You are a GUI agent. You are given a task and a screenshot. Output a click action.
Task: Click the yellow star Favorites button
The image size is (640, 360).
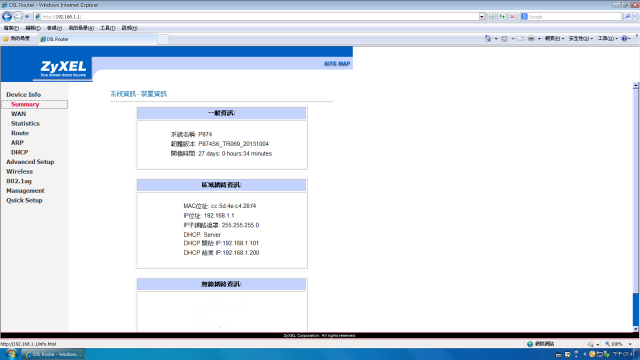pyautogui.click(x=16, y=39)
